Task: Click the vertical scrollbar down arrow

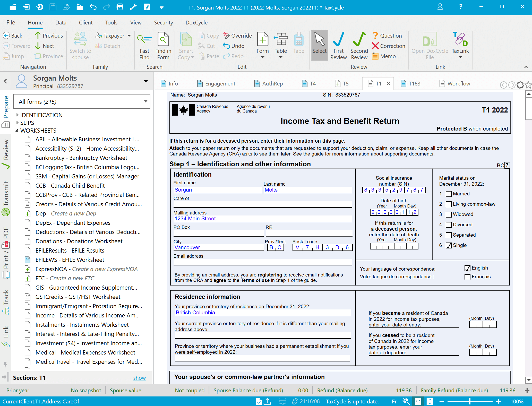Action: [x=529, y=380]
